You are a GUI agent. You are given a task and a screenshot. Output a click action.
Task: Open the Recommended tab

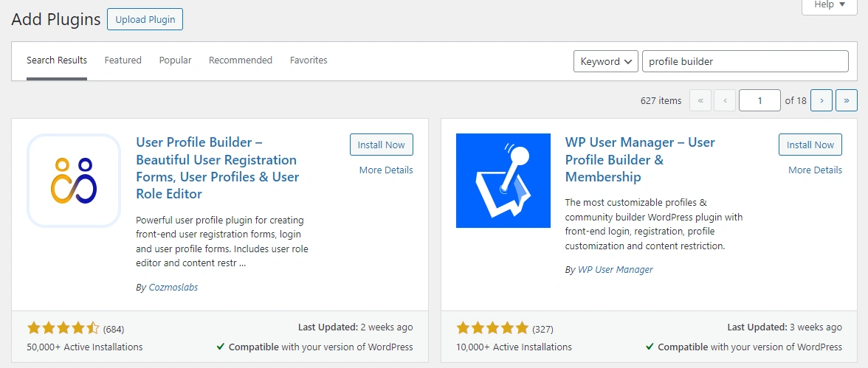click(x=241, y=60)
